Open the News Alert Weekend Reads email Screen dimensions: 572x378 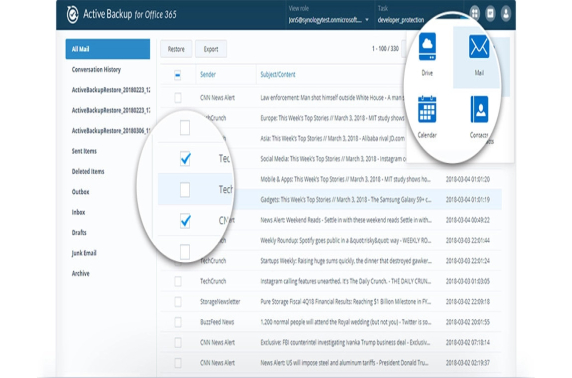pyautogui.click(x=346, y=220)
